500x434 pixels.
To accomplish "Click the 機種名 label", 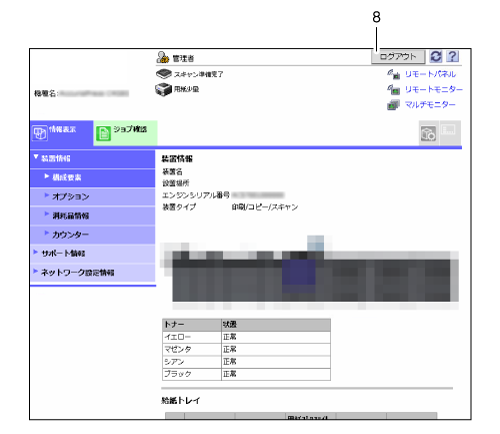I will (45, 94).
